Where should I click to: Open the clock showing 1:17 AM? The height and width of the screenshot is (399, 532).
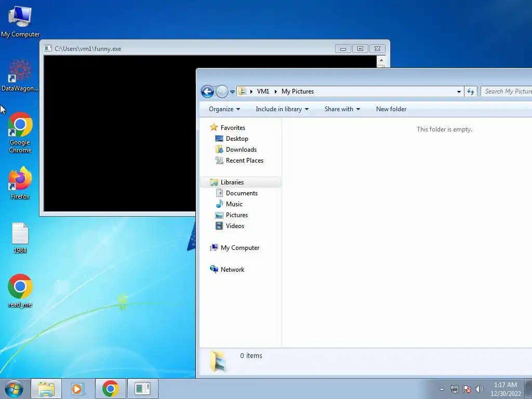(x=505, y=389)
